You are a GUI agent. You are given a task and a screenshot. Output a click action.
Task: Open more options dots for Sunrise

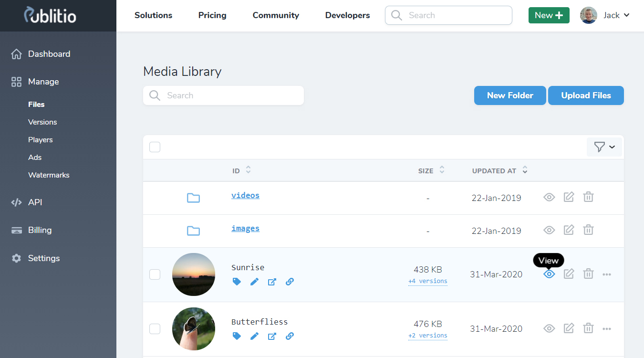click(607, 274)
